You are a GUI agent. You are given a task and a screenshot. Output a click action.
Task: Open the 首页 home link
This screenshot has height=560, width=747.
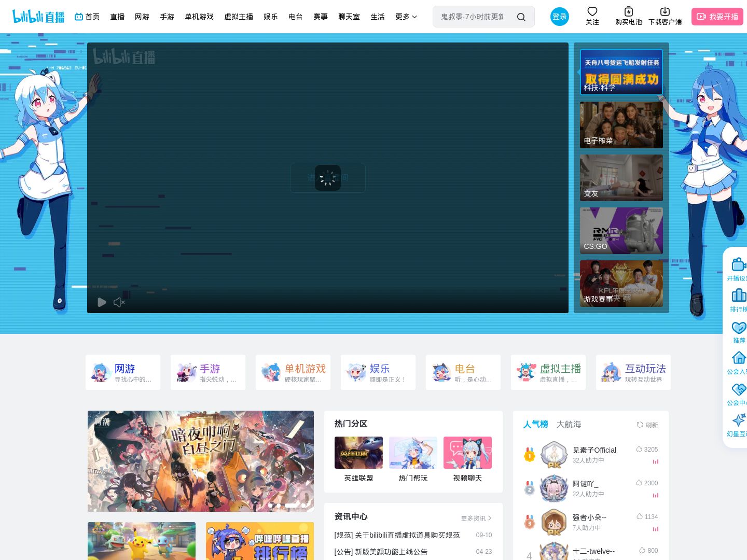tap(87, 17)
